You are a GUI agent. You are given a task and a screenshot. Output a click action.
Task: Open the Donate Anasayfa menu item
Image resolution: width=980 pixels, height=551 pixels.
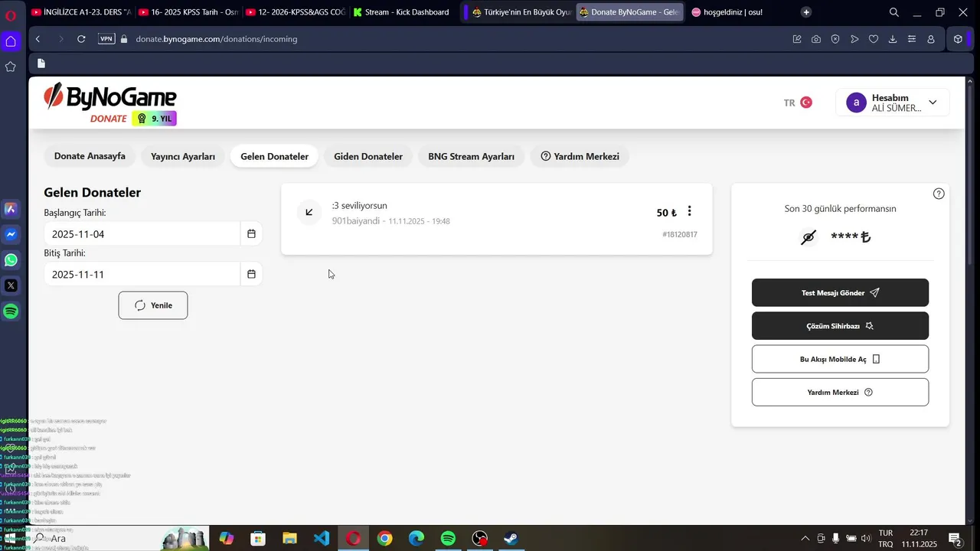click(90, 156)
